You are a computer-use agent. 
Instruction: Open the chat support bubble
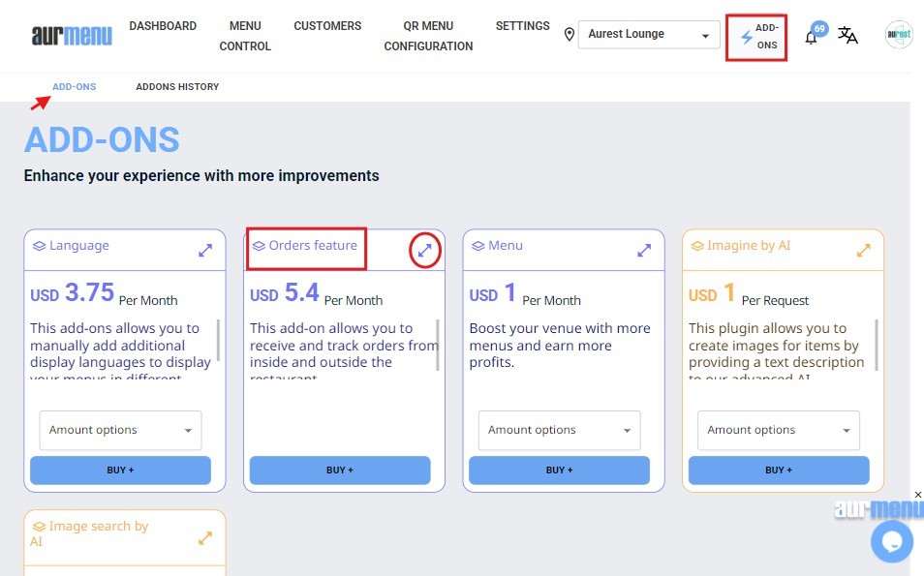(891, 541)
